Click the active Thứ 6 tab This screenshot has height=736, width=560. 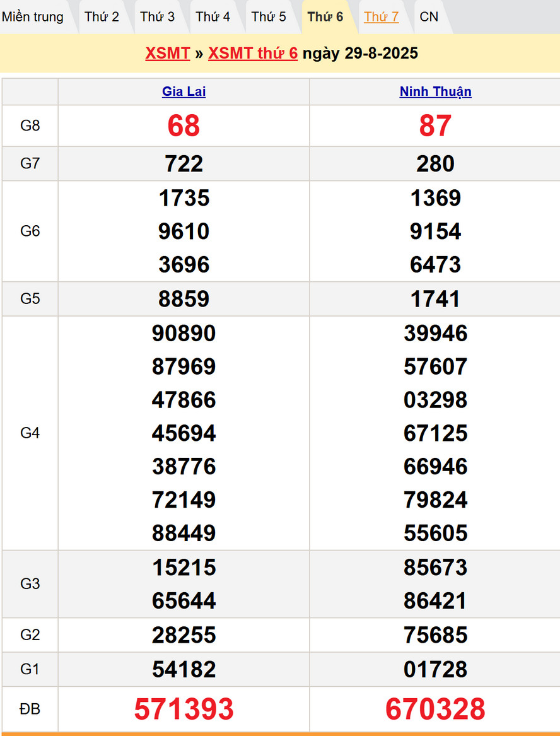coord(325,17)
